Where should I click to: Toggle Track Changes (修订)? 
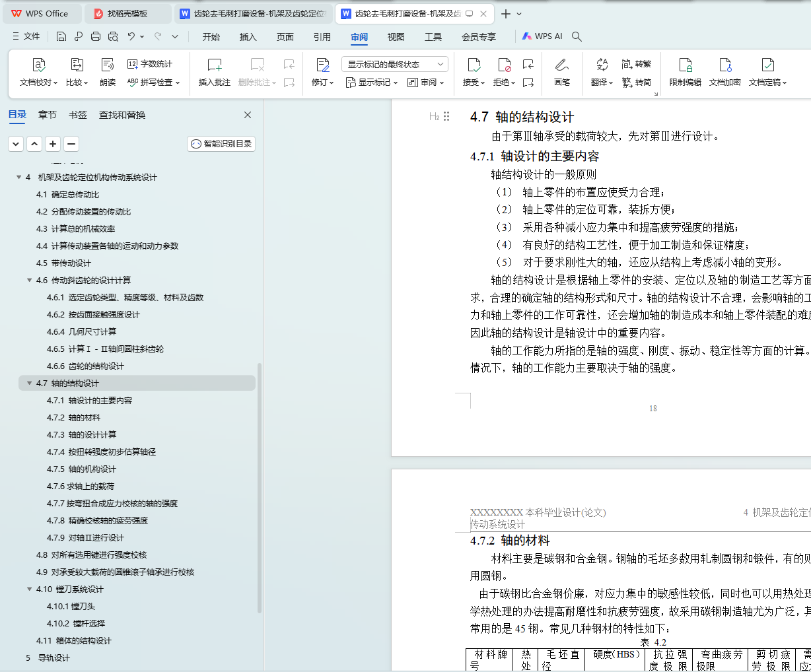(323, 73)
